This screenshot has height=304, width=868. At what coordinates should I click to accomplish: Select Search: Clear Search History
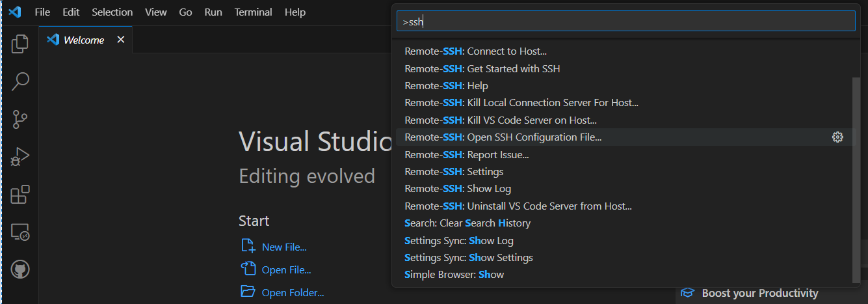pos(624,223)
